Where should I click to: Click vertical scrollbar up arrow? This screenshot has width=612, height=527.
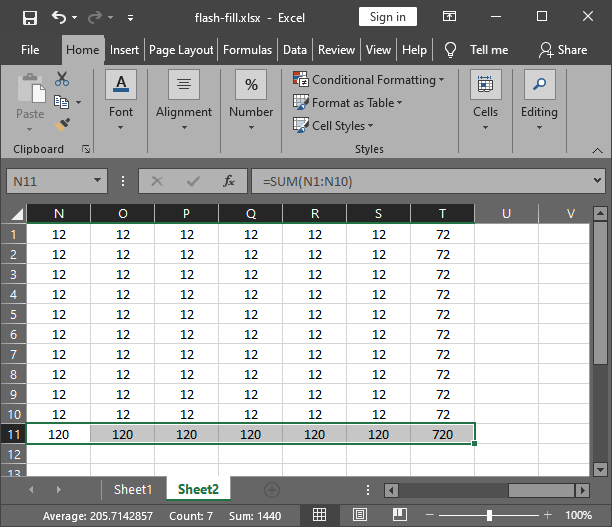(600, 213)
